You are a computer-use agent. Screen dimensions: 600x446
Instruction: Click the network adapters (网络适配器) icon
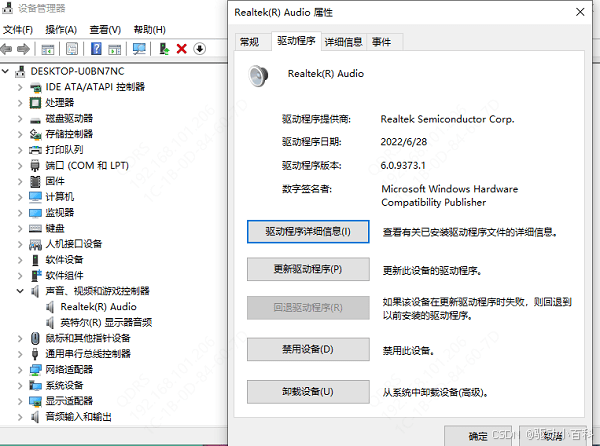point(35,370)
